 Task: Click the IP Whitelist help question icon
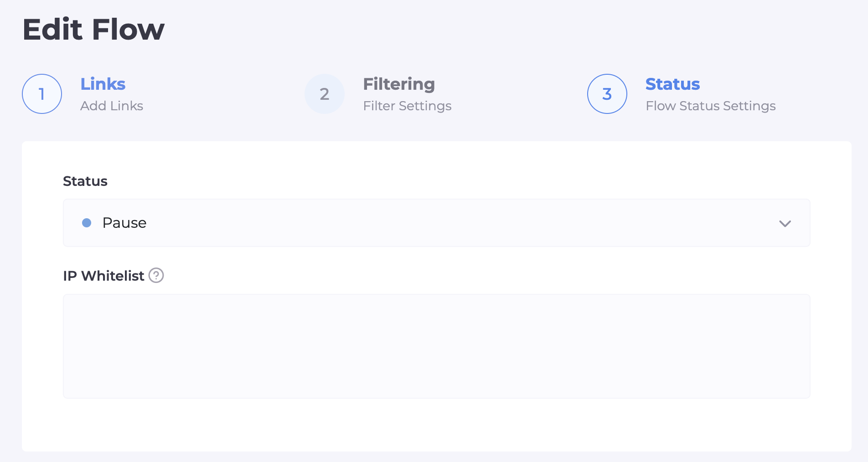pyautogui.click(x=156, y=275)
